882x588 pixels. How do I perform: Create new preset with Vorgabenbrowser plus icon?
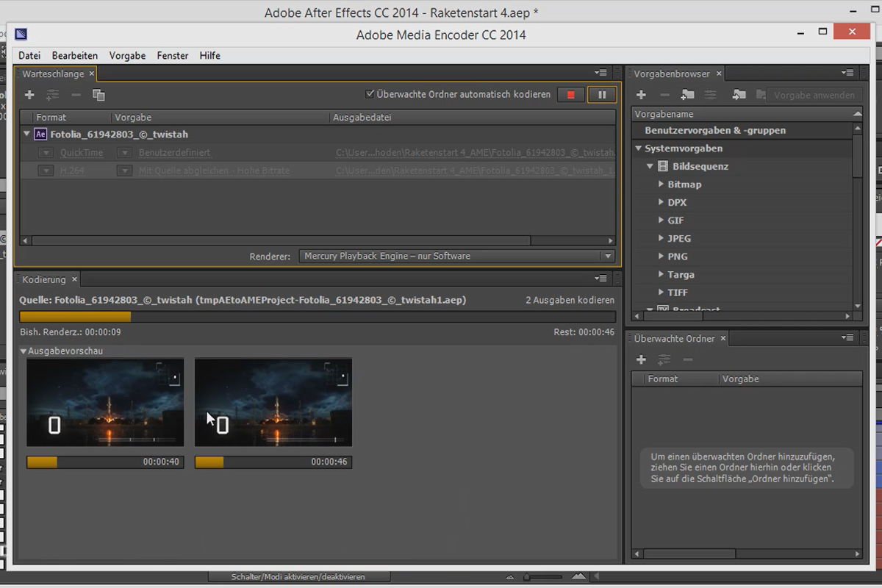pos(641,95)
